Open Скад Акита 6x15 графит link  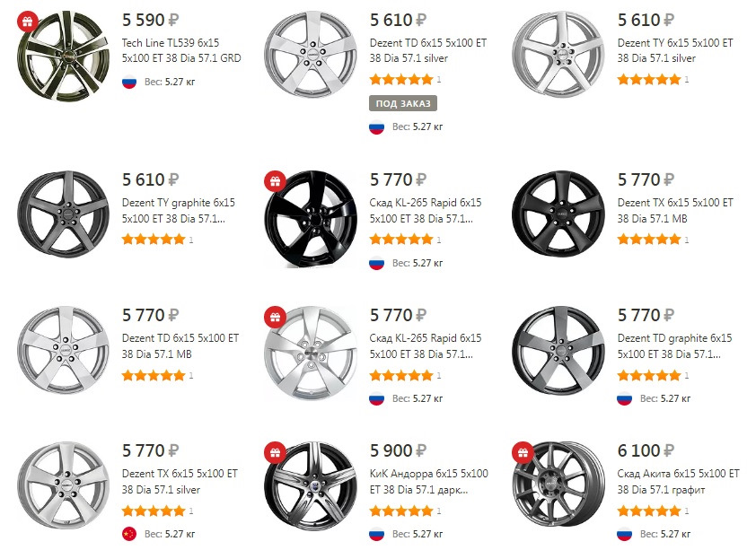coord(678,481)
